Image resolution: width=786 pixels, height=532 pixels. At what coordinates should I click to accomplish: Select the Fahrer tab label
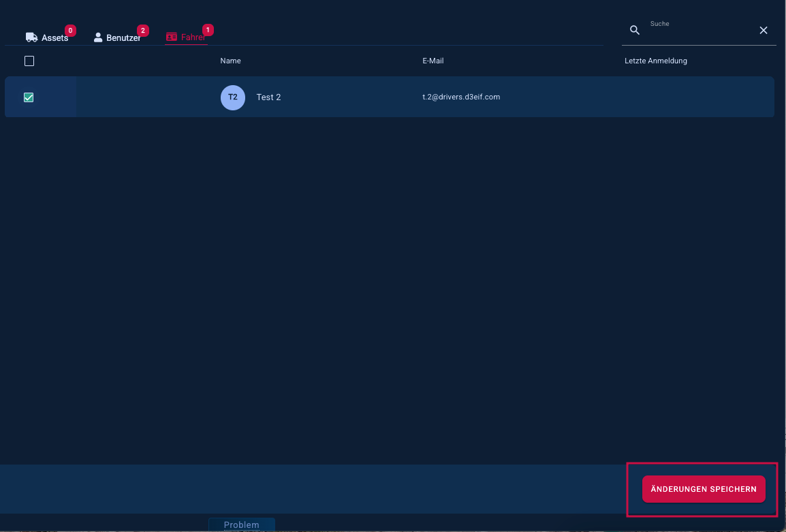click(193, 38)
